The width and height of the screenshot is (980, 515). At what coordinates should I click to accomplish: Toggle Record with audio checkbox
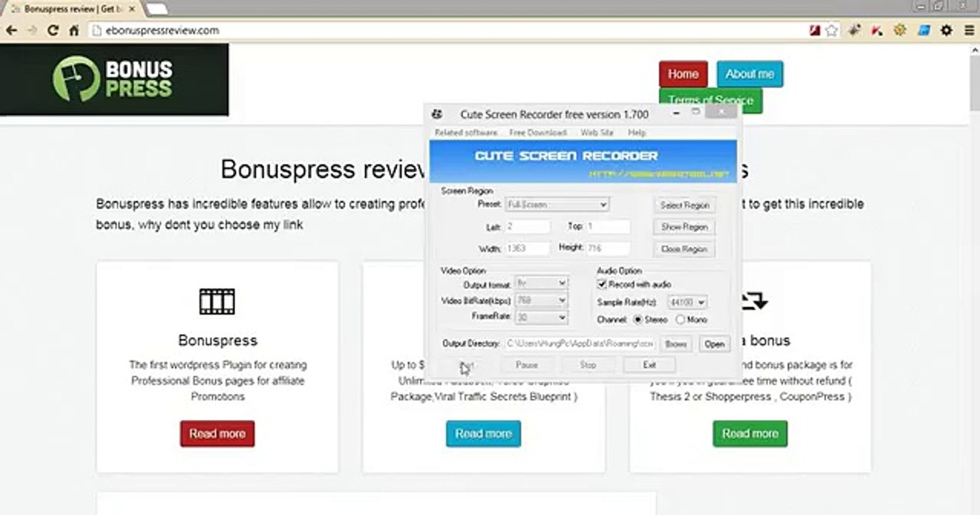click(602, 284)
